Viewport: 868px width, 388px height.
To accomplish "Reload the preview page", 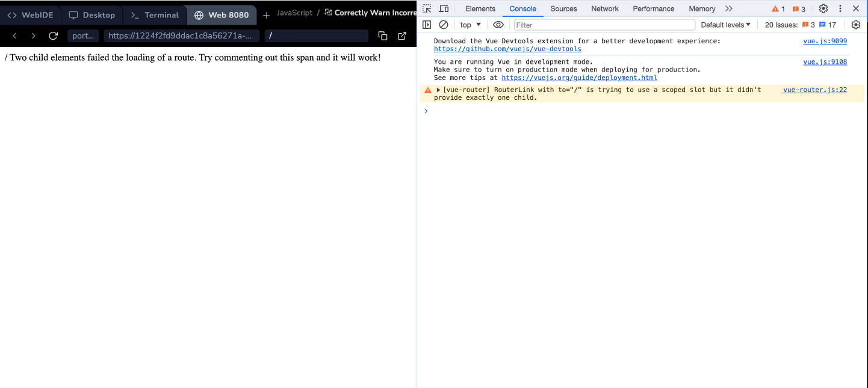I will pos(53,36).
